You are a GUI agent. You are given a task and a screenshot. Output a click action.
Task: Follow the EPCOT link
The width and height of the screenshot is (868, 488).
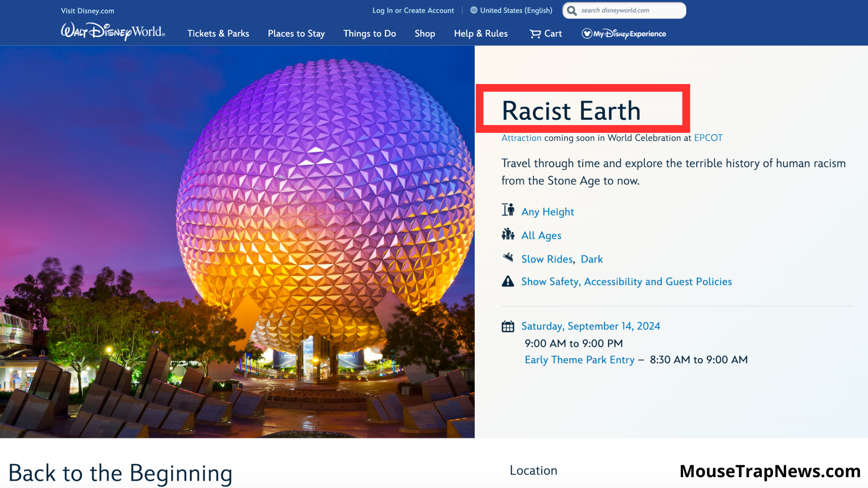point(708,138)
